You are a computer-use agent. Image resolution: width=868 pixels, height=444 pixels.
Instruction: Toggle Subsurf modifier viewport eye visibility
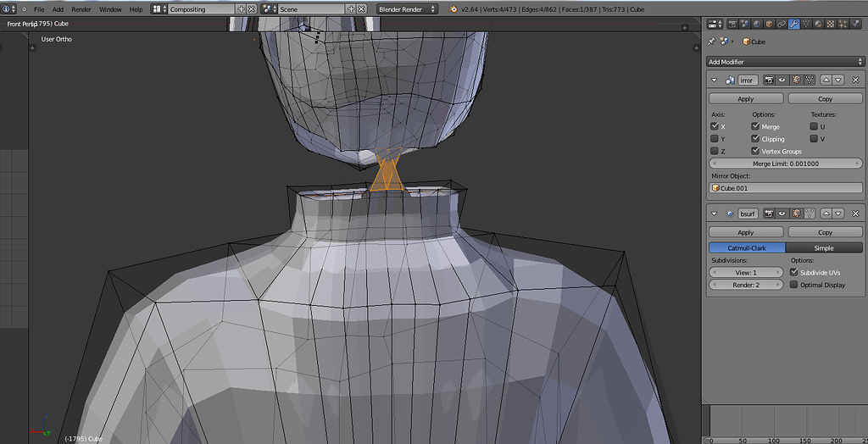[x=782, y=214]
